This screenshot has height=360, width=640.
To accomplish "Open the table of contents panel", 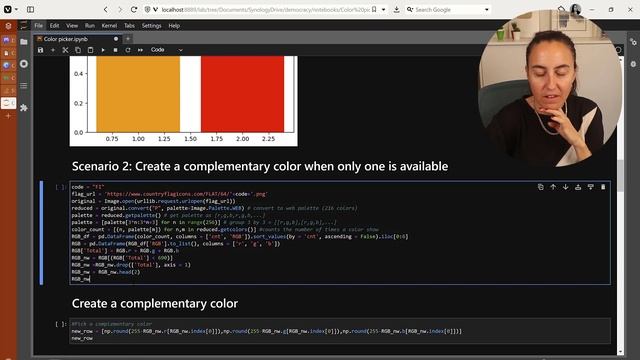I will click(24, 86).
